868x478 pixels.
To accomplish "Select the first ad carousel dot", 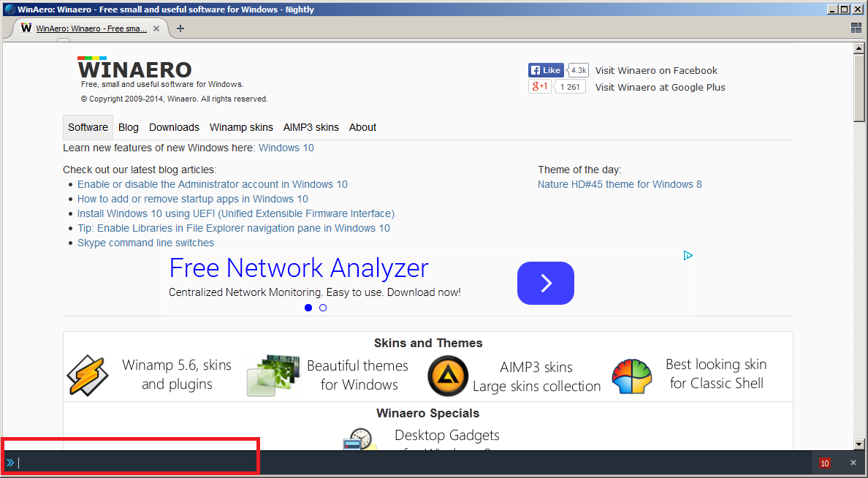I will click(308, 308).
